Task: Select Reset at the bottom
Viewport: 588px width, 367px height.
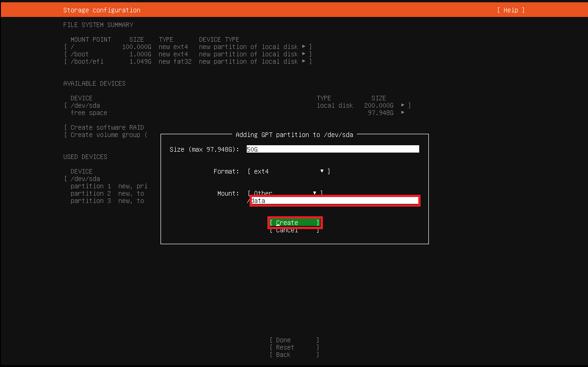Action: pyautogui.click(x=294, y=347)
